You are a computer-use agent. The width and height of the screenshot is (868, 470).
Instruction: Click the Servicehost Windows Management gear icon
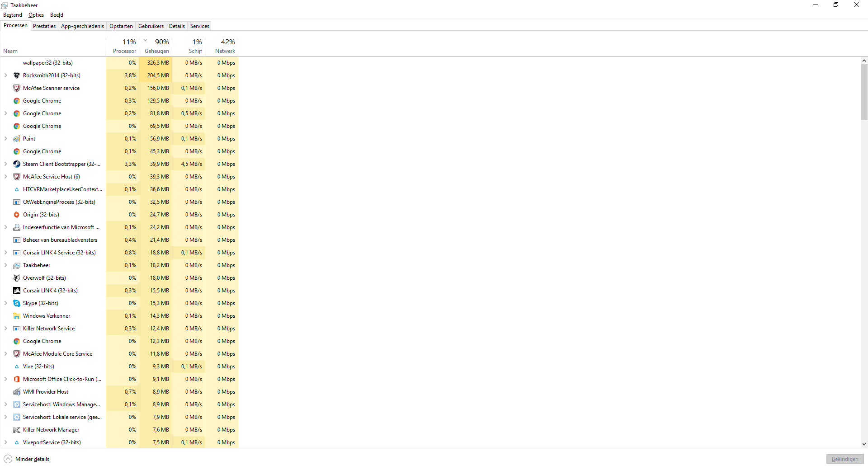click(x=17, y=404)
